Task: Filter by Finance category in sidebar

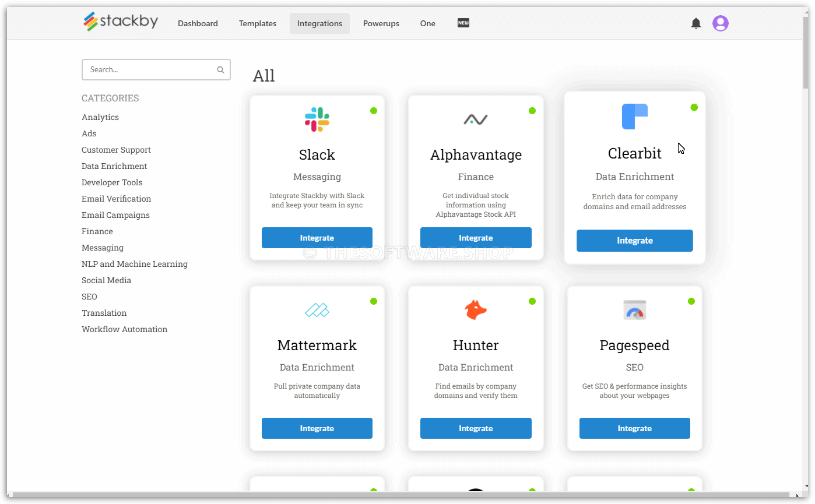Action: click(x=97, y=231)
